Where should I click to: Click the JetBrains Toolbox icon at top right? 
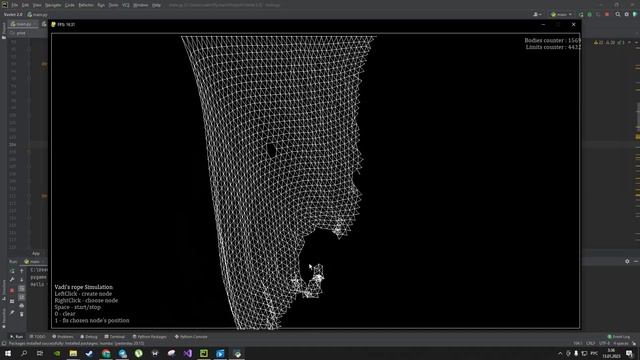point(635,15)
